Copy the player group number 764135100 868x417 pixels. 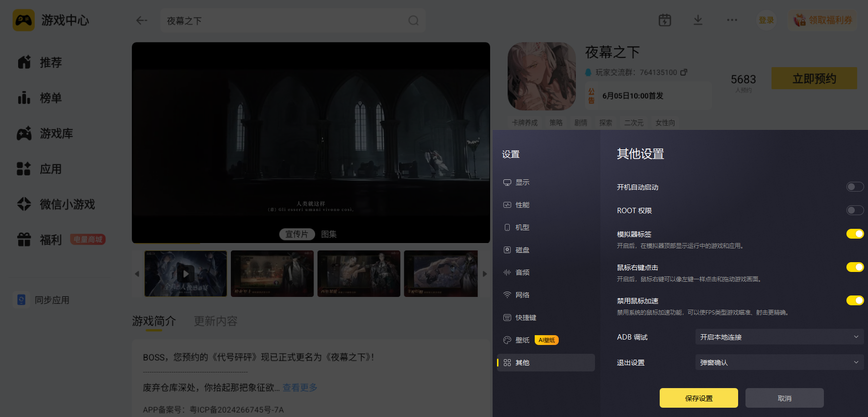(x=684, y=72)
